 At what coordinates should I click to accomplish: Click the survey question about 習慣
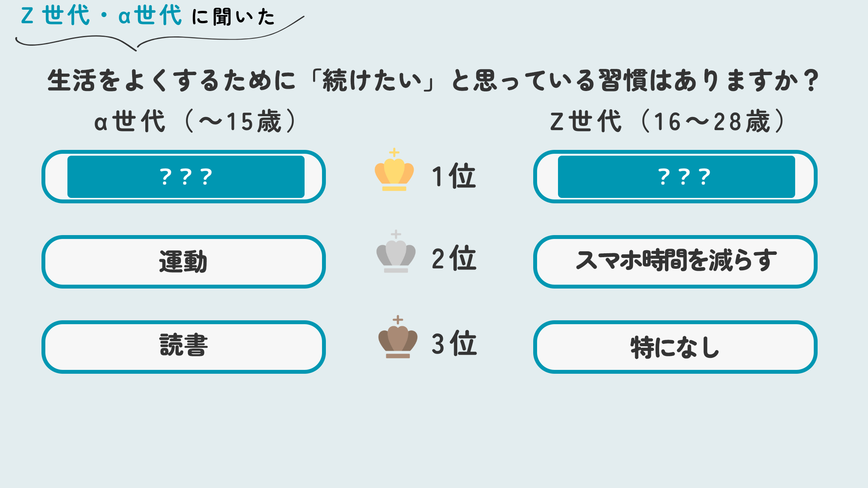pyautogui.click(x=433, y=81)
